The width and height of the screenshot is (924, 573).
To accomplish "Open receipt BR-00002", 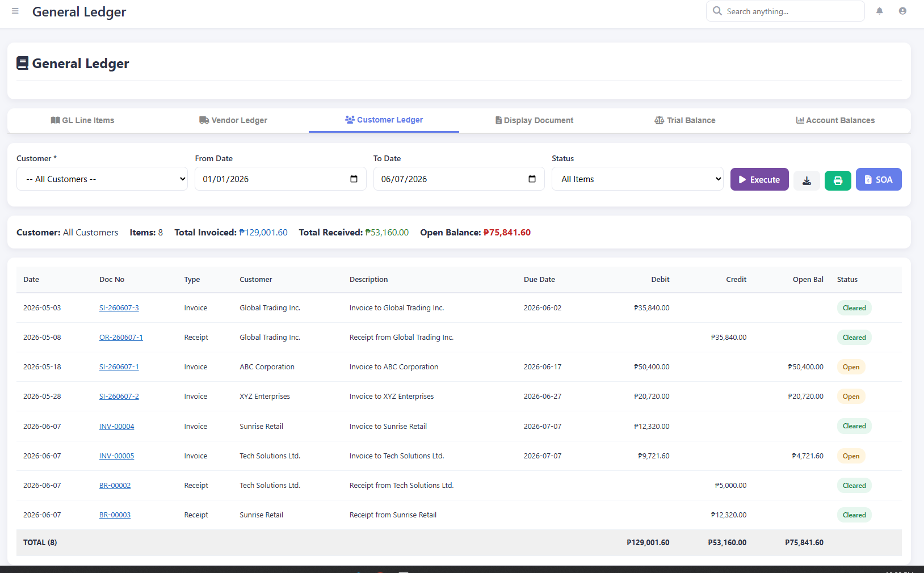I will tap(115, 486).
